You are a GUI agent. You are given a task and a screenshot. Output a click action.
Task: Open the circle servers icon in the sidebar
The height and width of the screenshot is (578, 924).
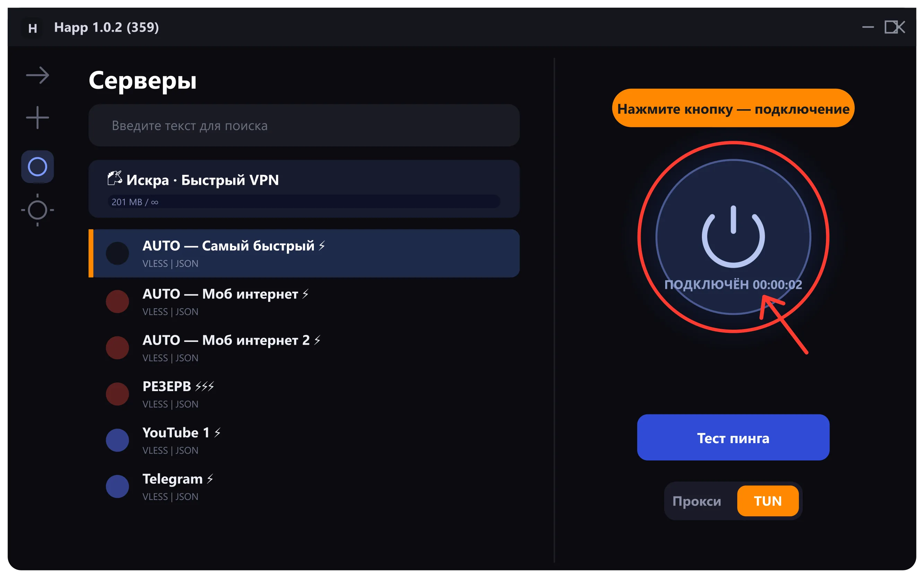pyautogui.click(x=37, y=167)
